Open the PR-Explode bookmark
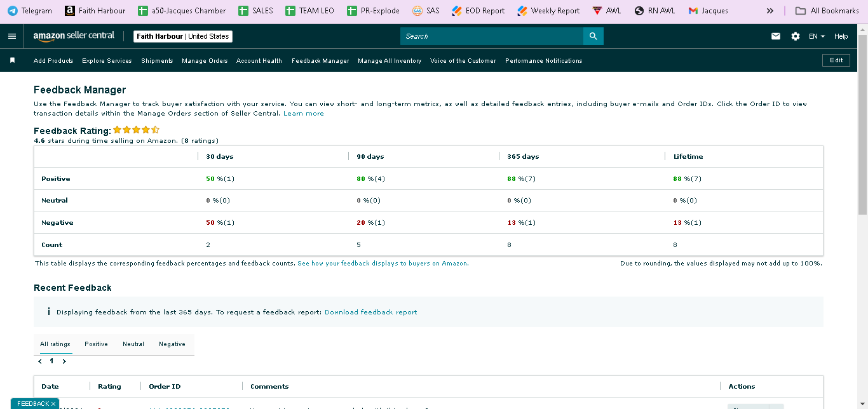 [x=373, y=11]
